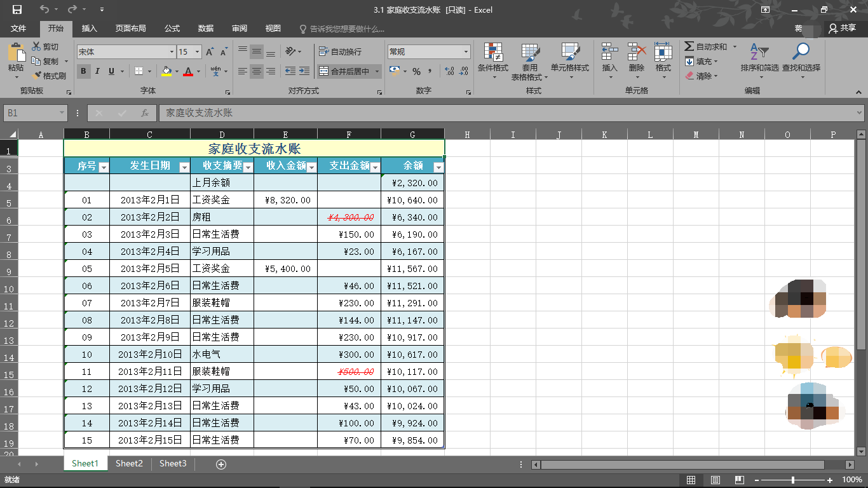Click the Clear (清除) button
868x488 pixels.
point(699,76)
